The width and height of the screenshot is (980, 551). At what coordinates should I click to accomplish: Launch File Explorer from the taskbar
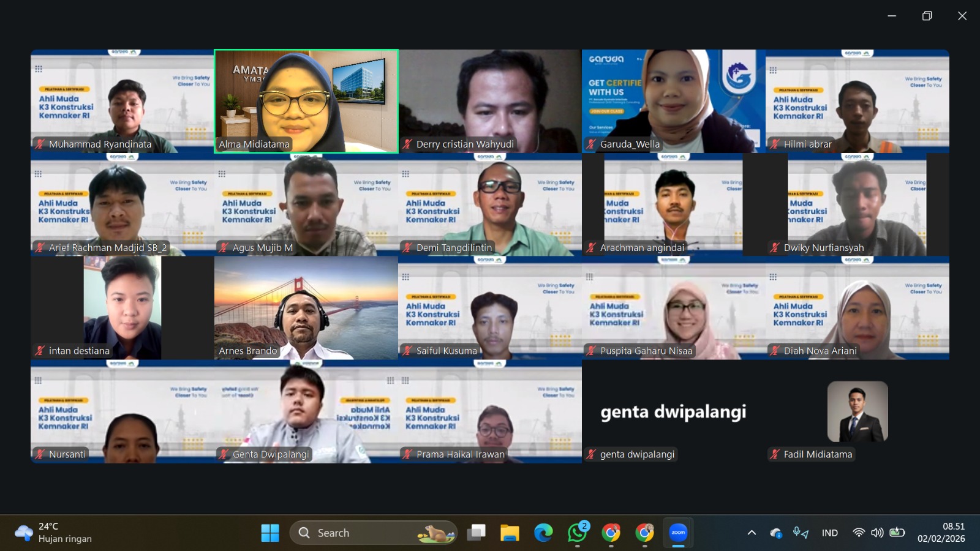pyautogui.click(x=509, y=533)
